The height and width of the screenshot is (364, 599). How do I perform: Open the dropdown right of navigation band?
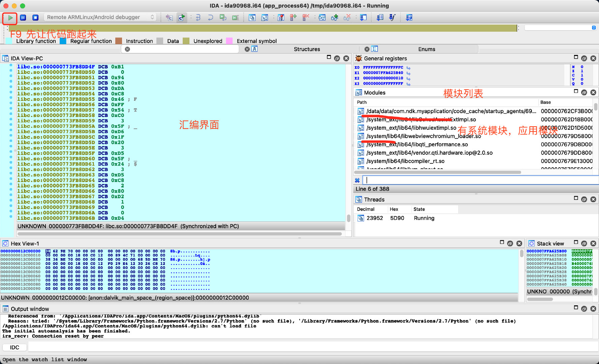click(594, 28)
